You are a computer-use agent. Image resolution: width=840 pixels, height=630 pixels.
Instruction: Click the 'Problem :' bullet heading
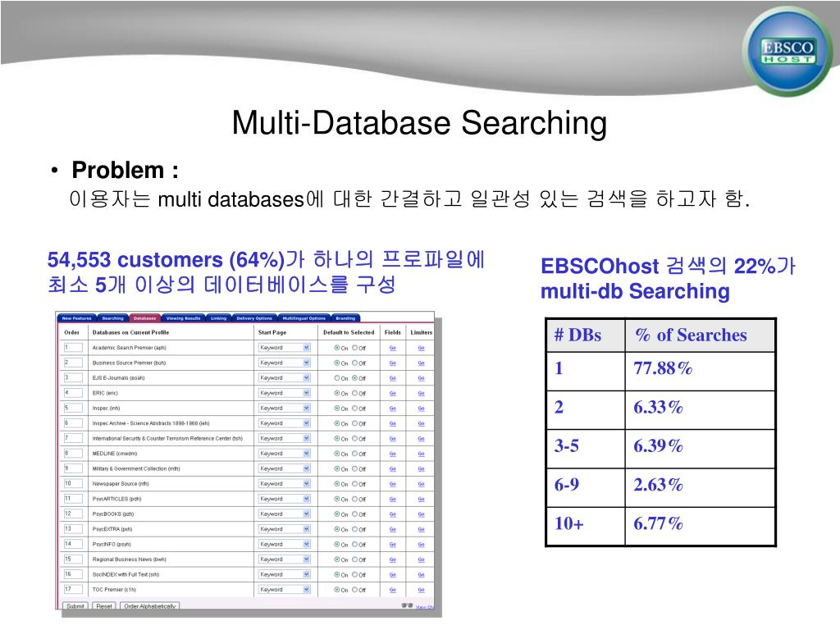click(x=125, y=171)
